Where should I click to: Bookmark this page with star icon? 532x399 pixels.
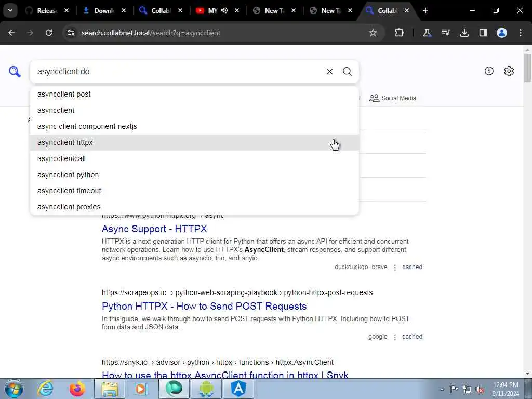point(373,33)
